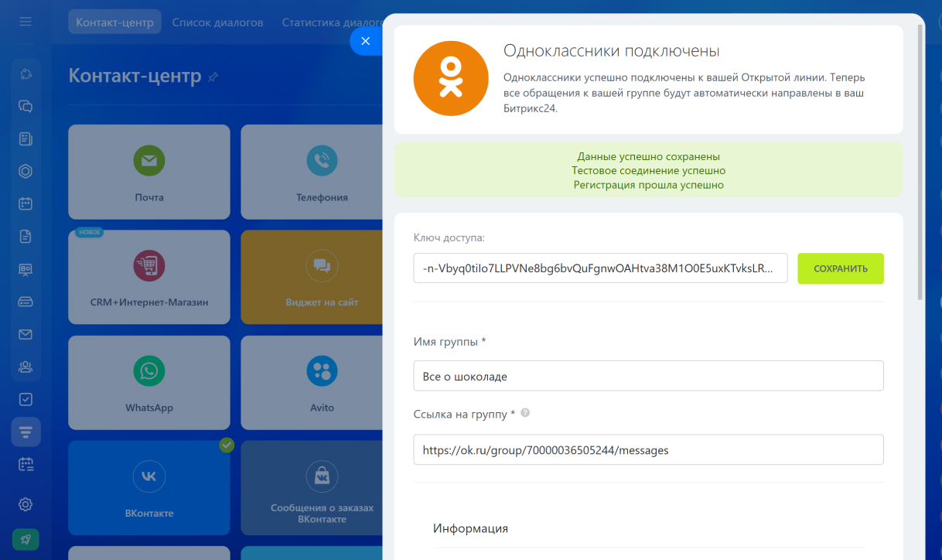Open the documents page icon in sidebar
This screenshot has width=942, height=560.
[26, 237]
